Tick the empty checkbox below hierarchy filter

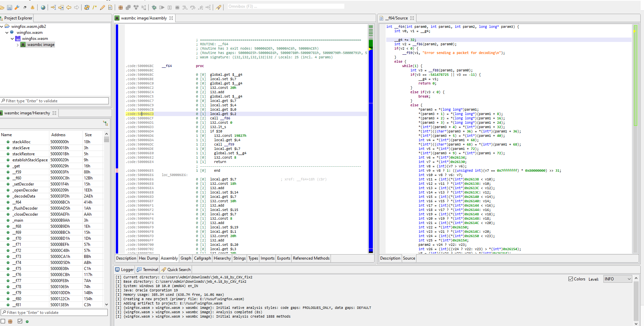pyautogui.click(x=3, y=321)
